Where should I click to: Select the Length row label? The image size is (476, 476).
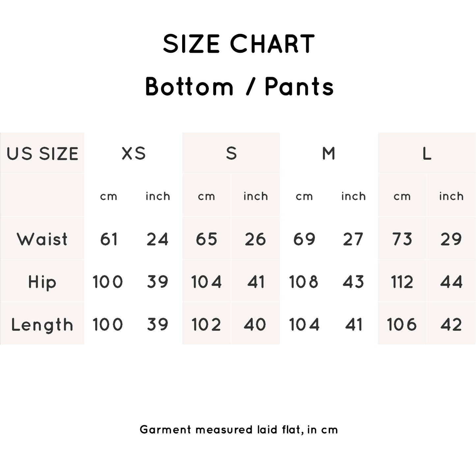tap(42, 325)
